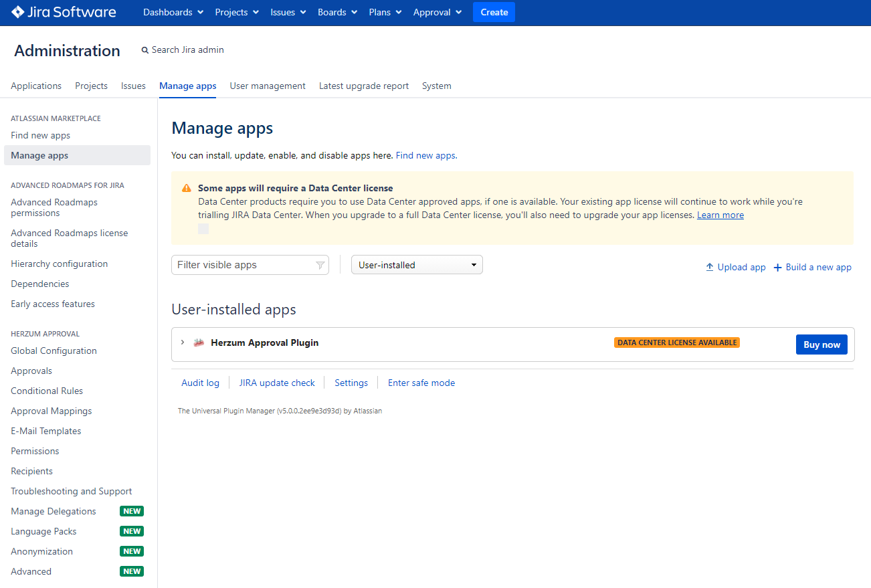Open the Dashboards dropdown menu
871x588 pixels.
(x=173, y=12)
